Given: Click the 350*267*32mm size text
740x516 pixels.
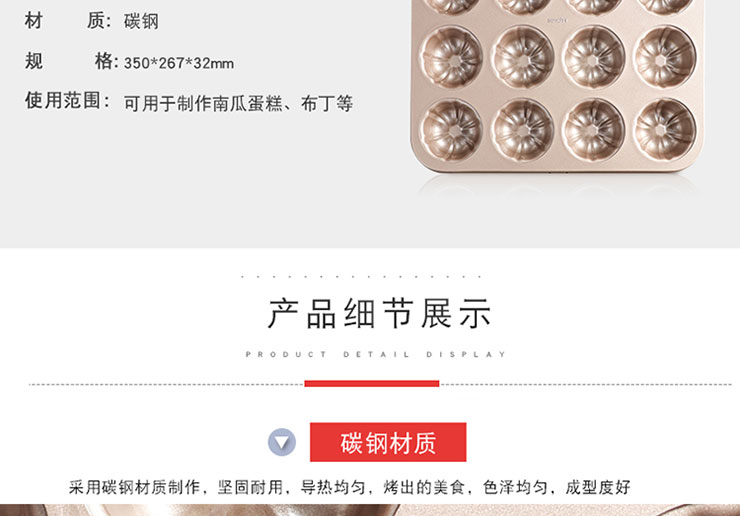Looking at the screenshot, I should pos(179,63).
